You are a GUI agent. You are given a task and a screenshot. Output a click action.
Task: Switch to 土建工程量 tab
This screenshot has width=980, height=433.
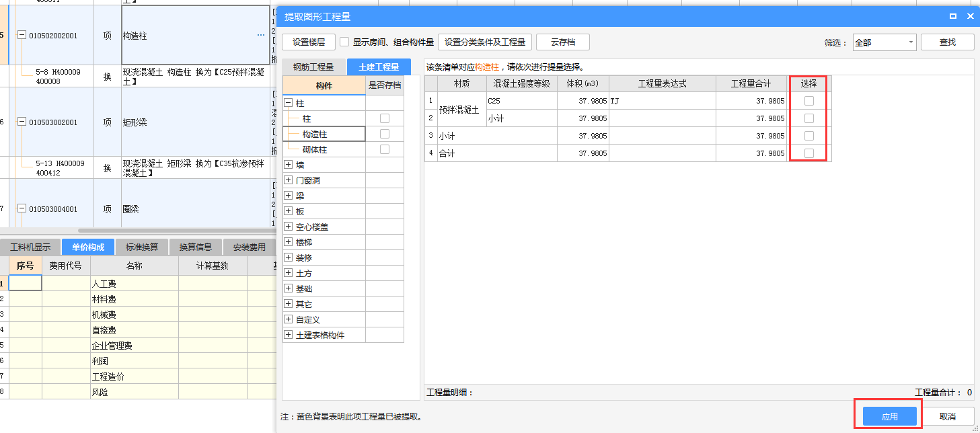coord(379,67)
